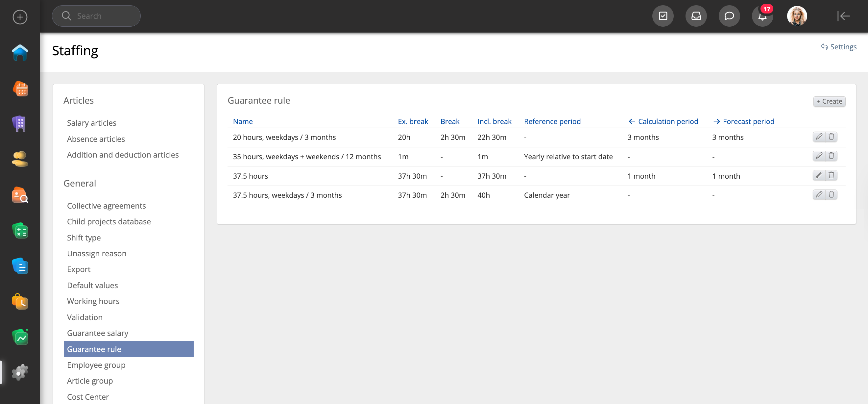Go back via Settings link

pyautogui.click(x=839, y=47)
